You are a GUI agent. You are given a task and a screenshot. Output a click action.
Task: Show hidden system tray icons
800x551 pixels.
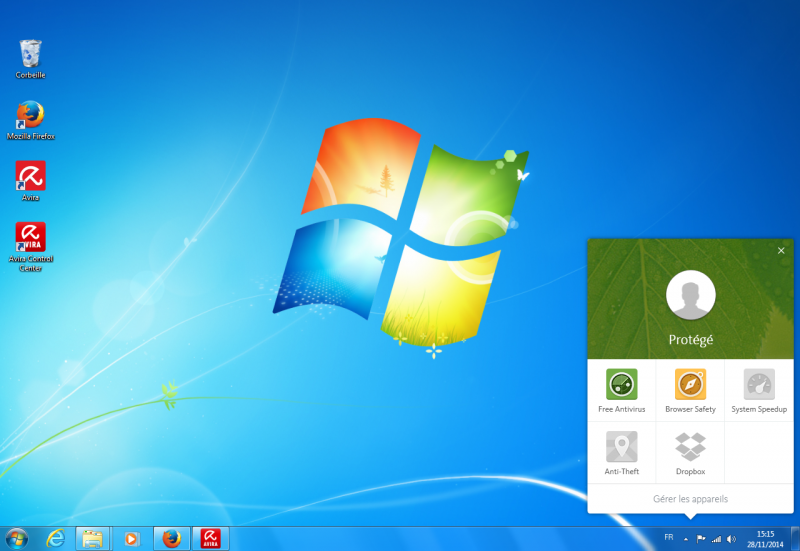[686, 539]
